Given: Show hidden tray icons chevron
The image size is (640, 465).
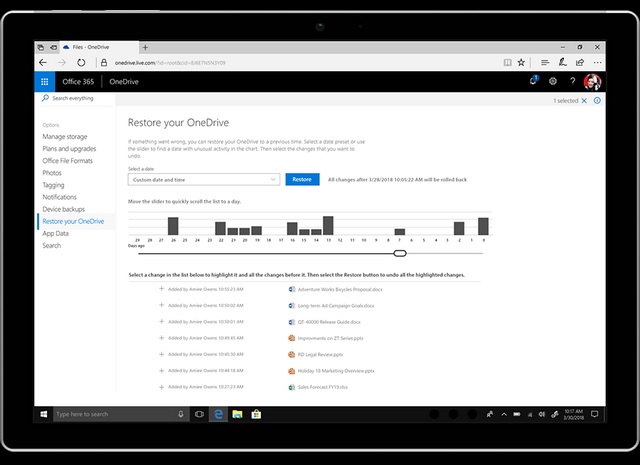Looking at the screenshot, I should (x=504, y=414).
